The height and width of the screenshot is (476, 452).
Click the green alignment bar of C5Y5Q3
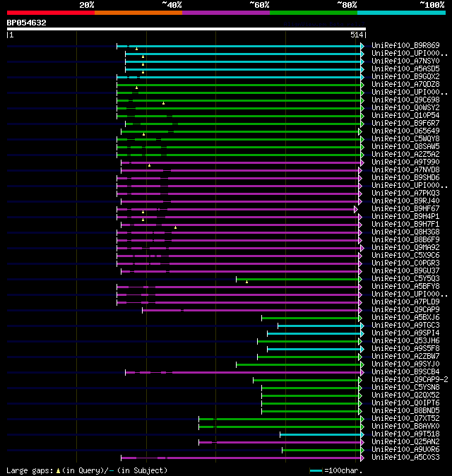click(297, 279)
